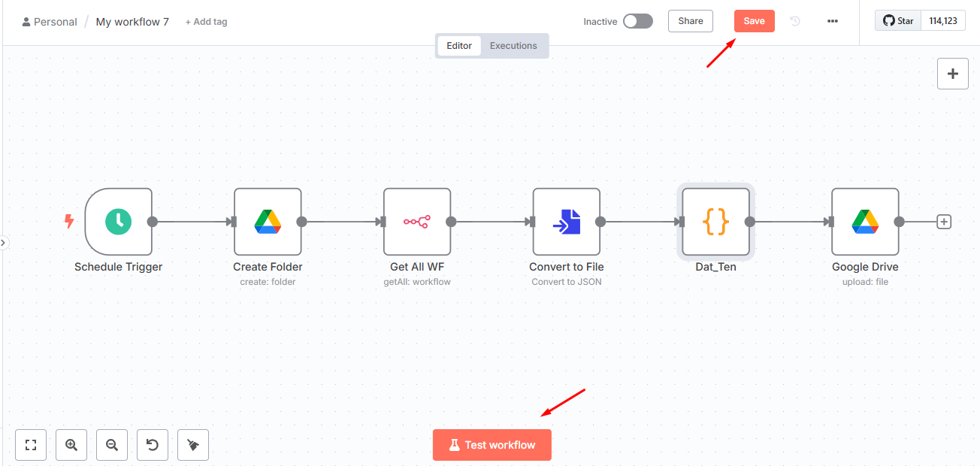
Task: Add node after the Google Drive output
Action: pos(945,222)
